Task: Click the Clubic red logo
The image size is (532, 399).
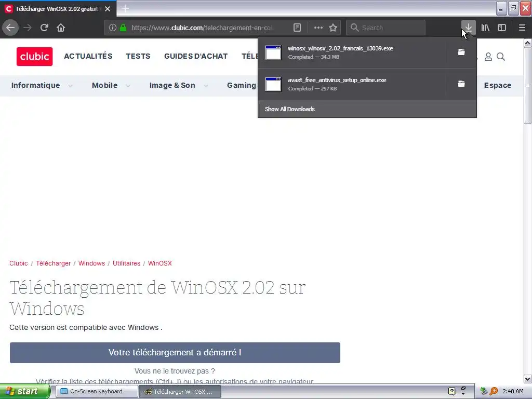Action: click(x=35, y=56)
